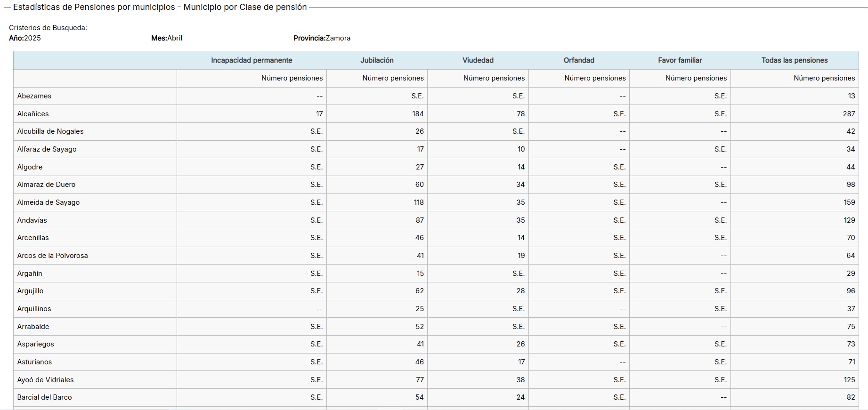Click the Favor familiar column header
Image resolution: width=868 pixels, height=410 pixels.
pyautogui.click(x=680, y=60)
